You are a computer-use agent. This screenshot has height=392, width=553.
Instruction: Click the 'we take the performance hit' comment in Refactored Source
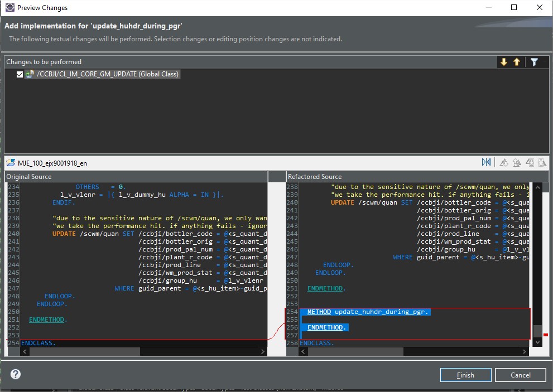[x=430, y=195]
